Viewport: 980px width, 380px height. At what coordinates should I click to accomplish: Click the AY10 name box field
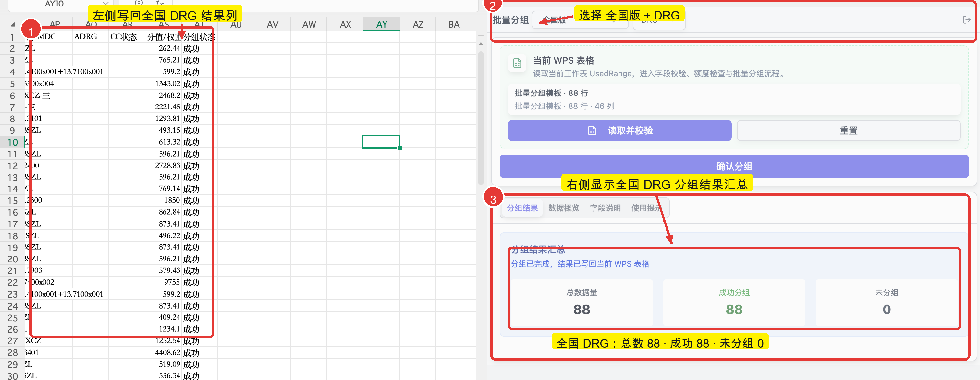[x=55, y=4]
